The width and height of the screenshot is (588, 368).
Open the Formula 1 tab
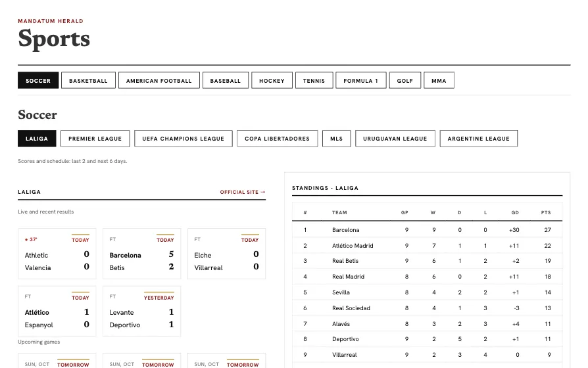point(360,80)
